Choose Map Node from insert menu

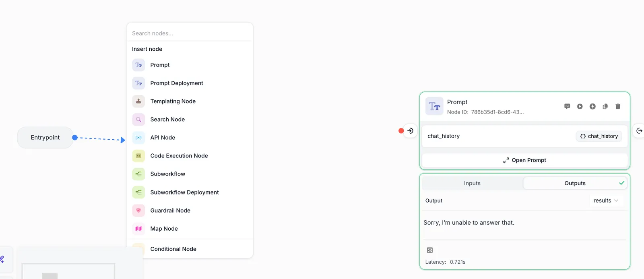point(190,228)
